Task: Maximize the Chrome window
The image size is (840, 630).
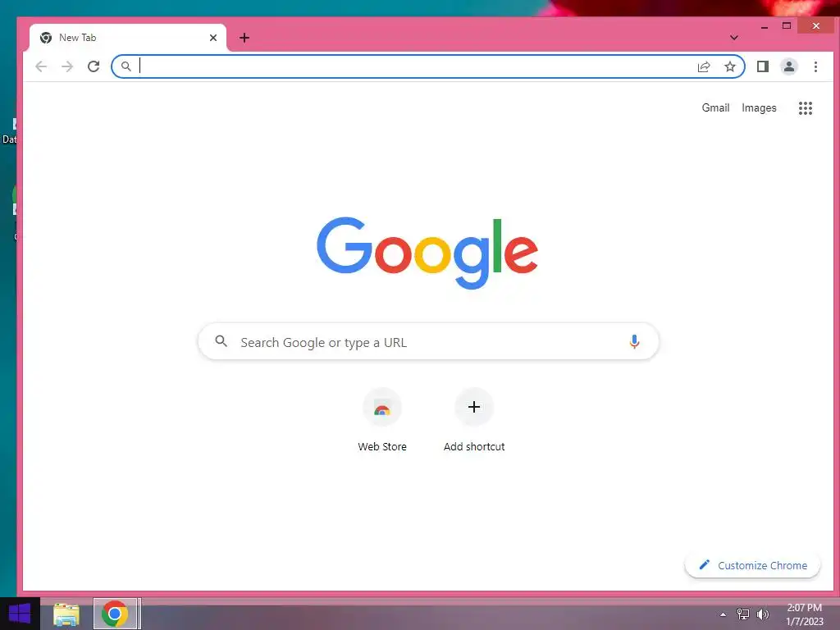Action: (x=787, y=25)
